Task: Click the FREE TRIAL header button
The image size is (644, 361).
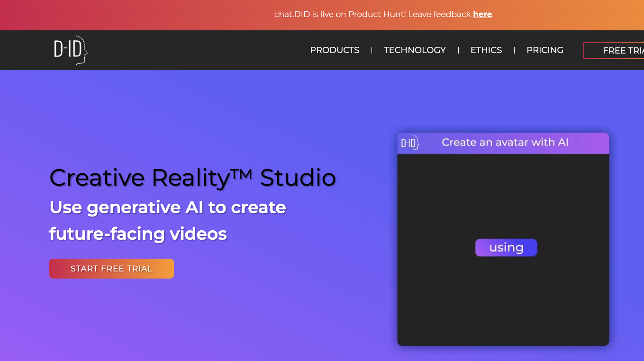Action: tap(614, 51)
